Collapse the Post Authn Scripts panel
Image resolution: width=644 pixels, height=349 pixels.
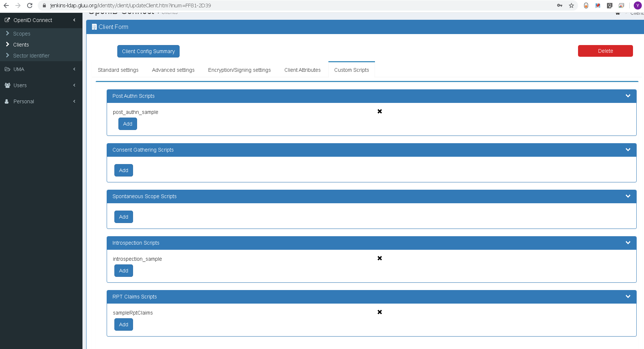click(x=628, y=96)
